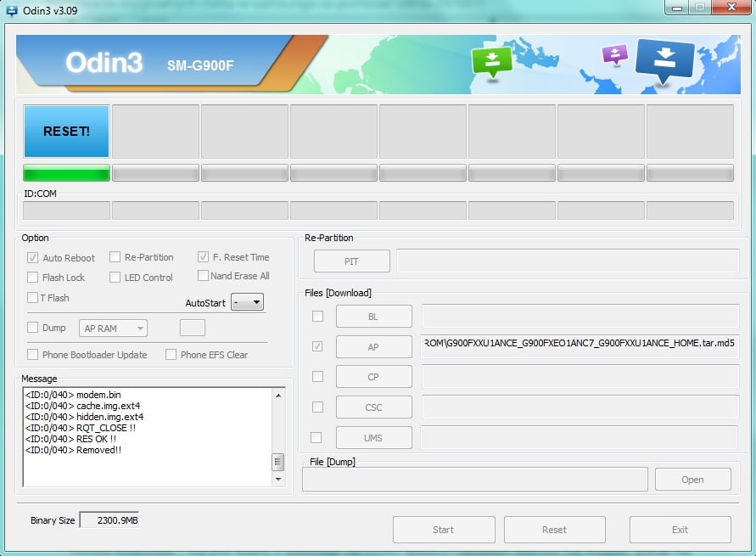Click the purple transfer bubble icon on banner
This screenshot has width=756, height=556.
click(x=615, y=54)
